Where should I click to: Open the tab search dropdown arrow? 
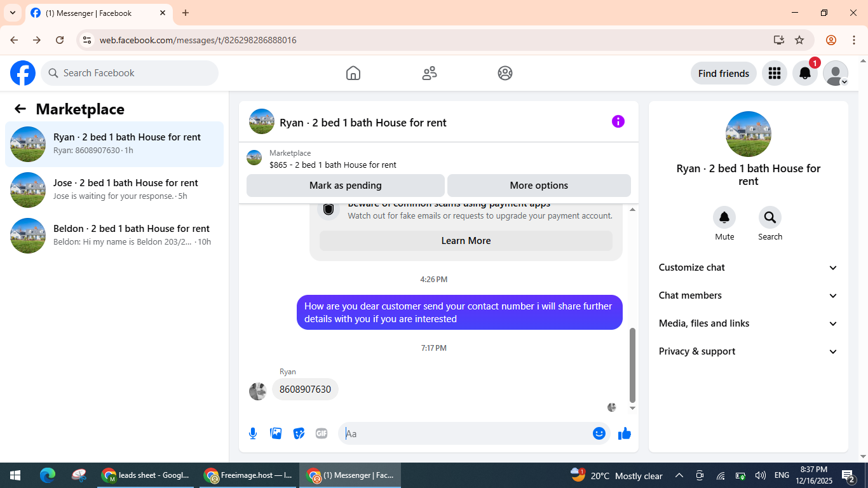12,13
